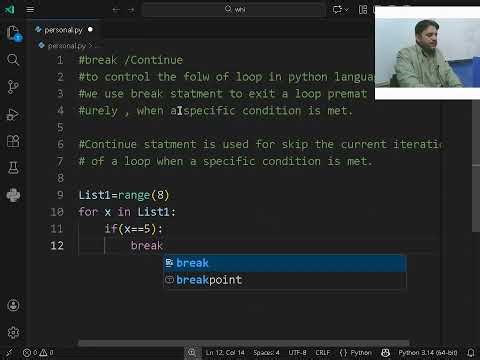The width and height of the screenshot is (480, 360).
Task: Click the Copilot status bar icon
Action: 385,352
